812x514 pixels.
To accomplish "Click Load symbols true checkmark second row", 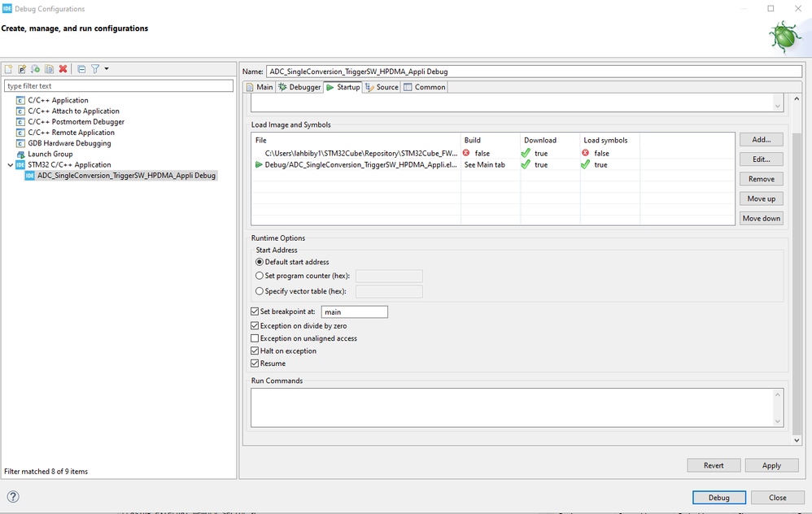I will click(x=585, y=164).
